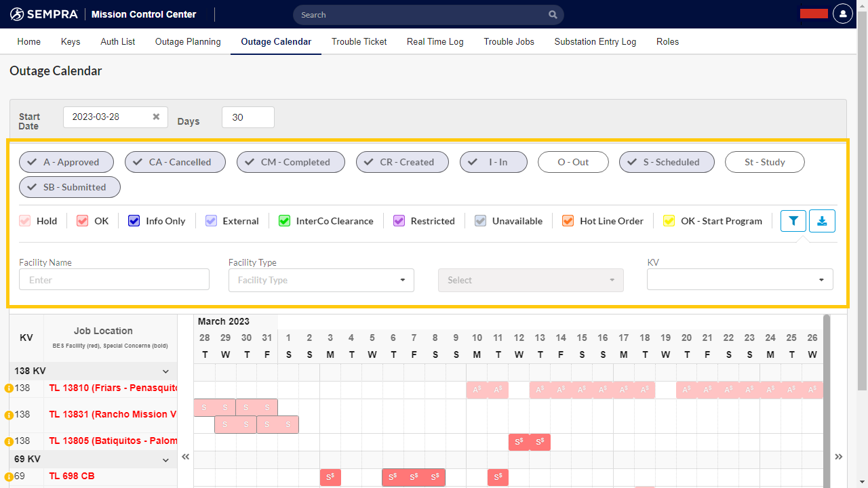Click the search magnifier icon
Screen dimensions: 868x488
point(553,14)
